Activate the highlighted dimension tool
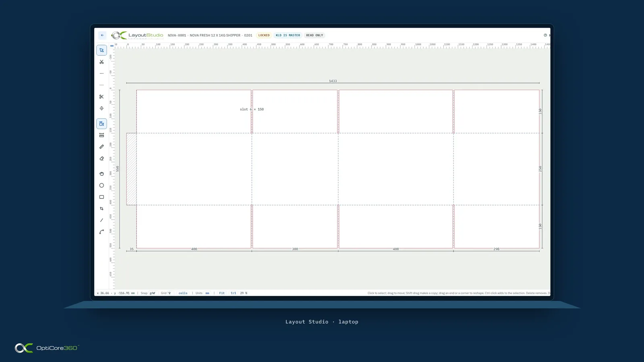This screenshot has width=644, height=362. click(x=101, y=123)
